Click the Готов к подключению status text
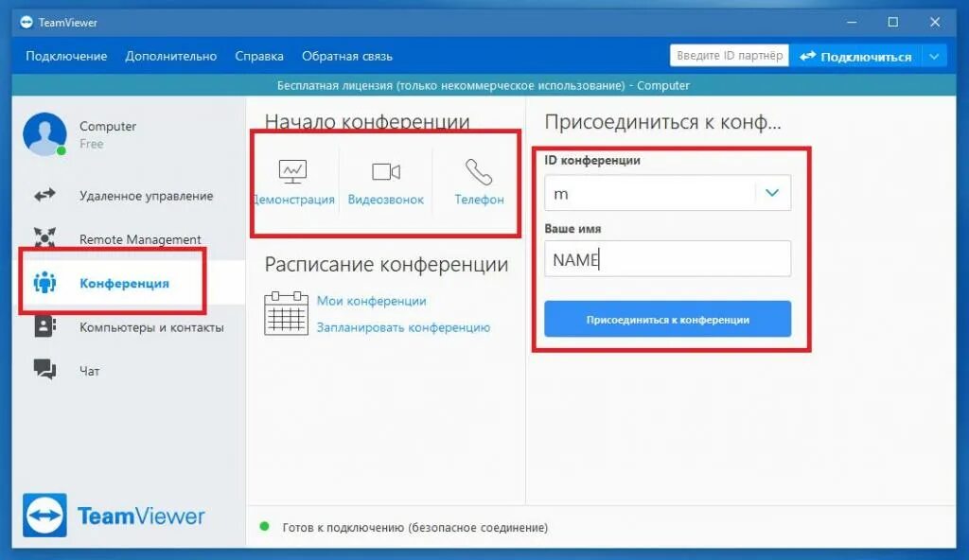The height and width of the screenshot is (560, 969). pyautogui.click(x=415, y=527)
